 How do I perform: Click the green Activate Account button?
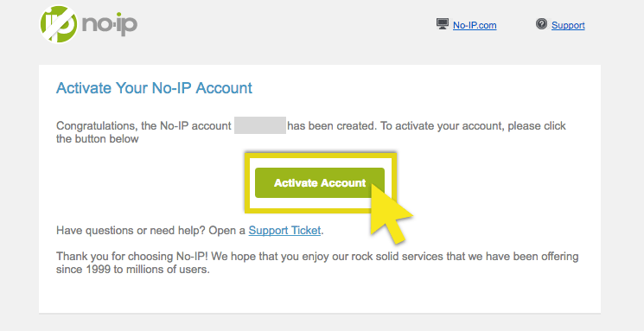[x=320, y=182]
